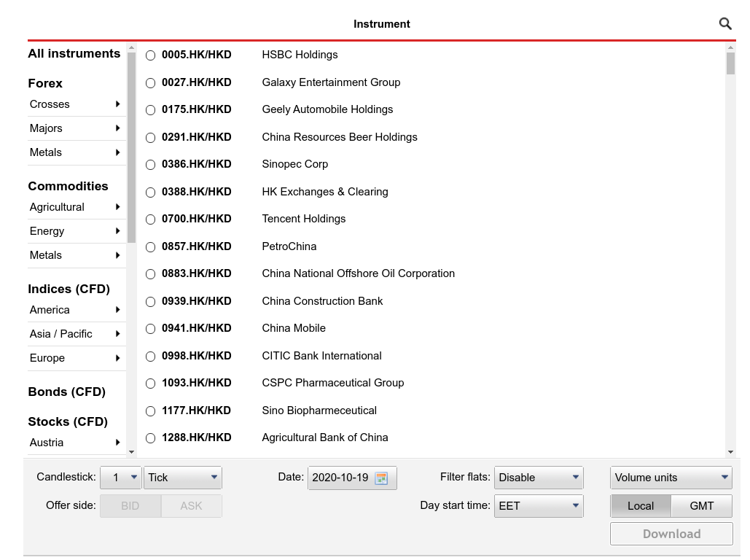
Task: Select the 0291.HK/HKD China Resources Beer radio button
Action: tap(151, 138)
